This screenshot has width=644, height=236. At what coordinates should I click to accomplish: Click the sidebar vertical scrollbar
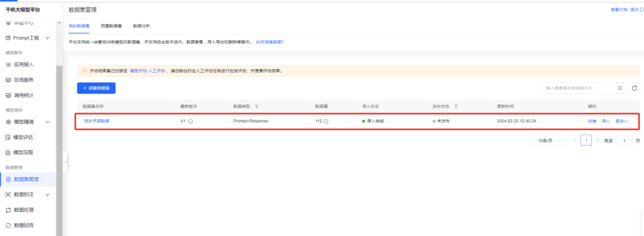pos(59,151)
